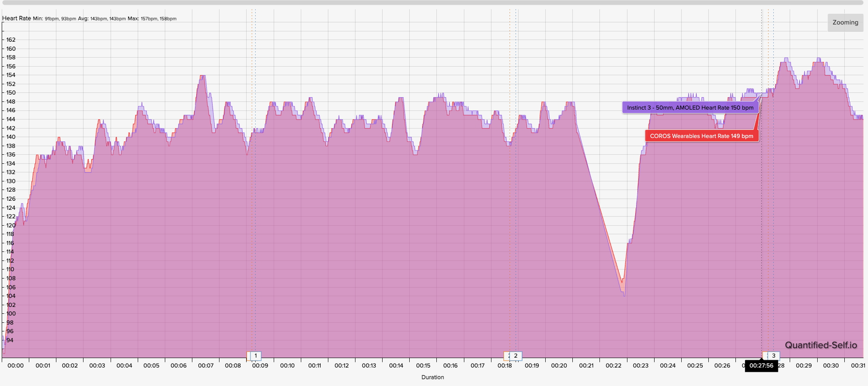Click the 00:03 time axis label

tap(97, 365)
